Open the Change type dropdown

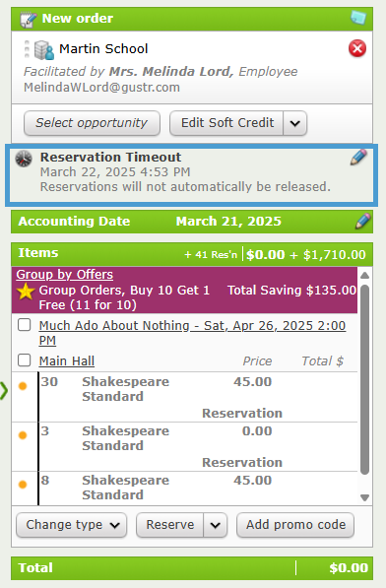(71, 525)
